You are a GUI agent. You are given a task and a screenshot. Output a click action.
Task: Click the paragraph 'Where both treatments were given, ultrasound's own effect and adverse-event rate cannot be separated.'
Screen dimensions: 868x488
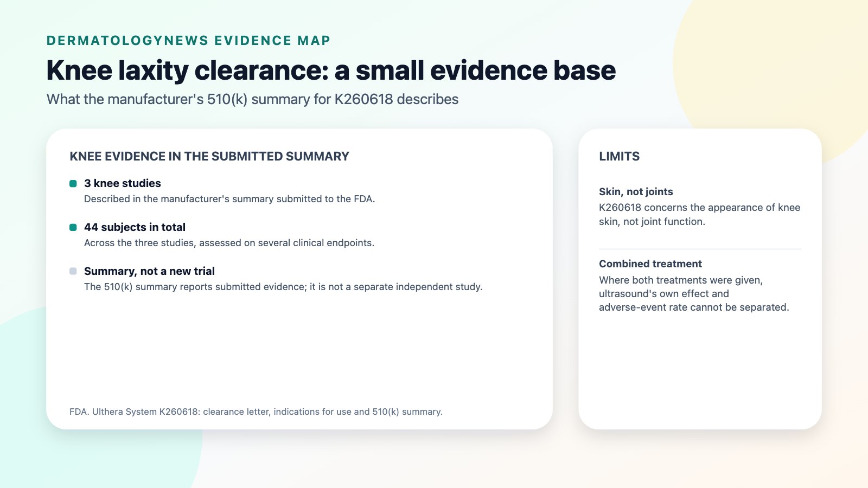click(694, 293)
